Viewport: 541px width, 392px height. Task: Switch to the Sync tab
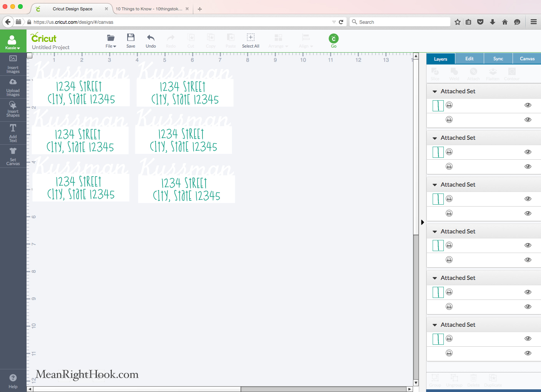pyautogui.click(x=498, y=59)
